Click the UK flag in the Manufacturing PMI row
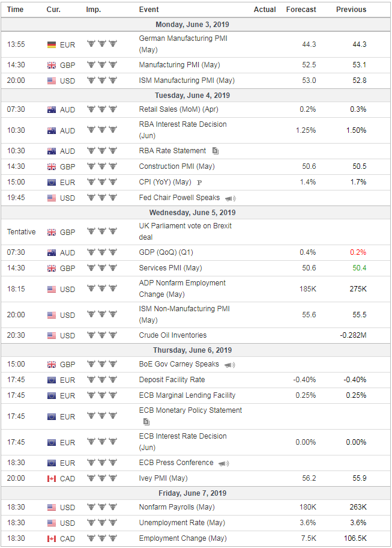The width and height of the screenshot is (392, 548). click(52, 65)
